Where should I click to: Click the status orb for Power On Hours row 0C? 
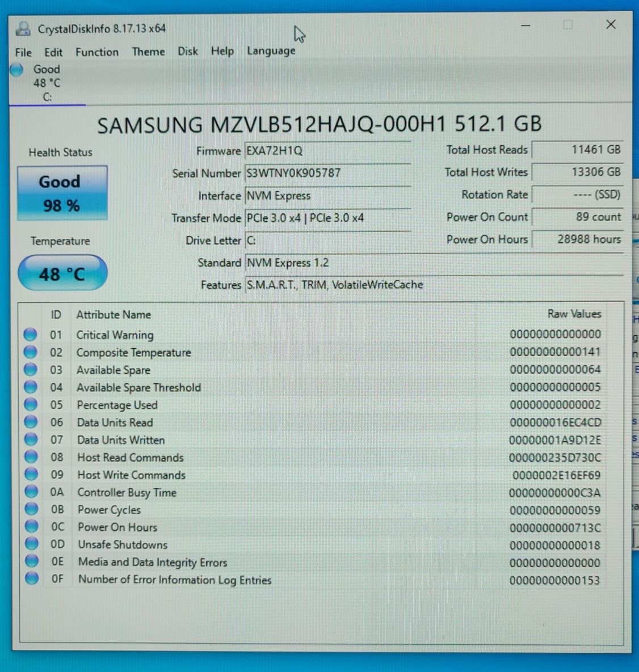tap(32, 526)
